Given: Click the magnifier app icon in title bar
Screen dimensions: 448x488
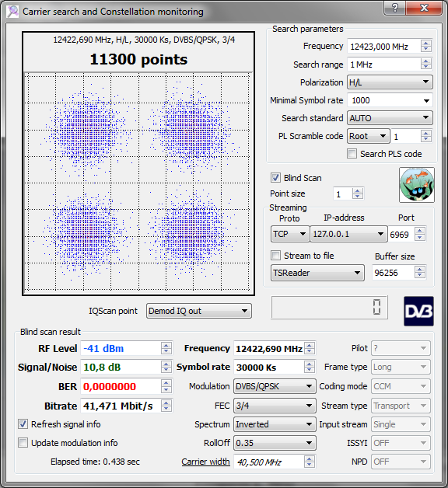Looking at the screenshot, I should point(12,12).
